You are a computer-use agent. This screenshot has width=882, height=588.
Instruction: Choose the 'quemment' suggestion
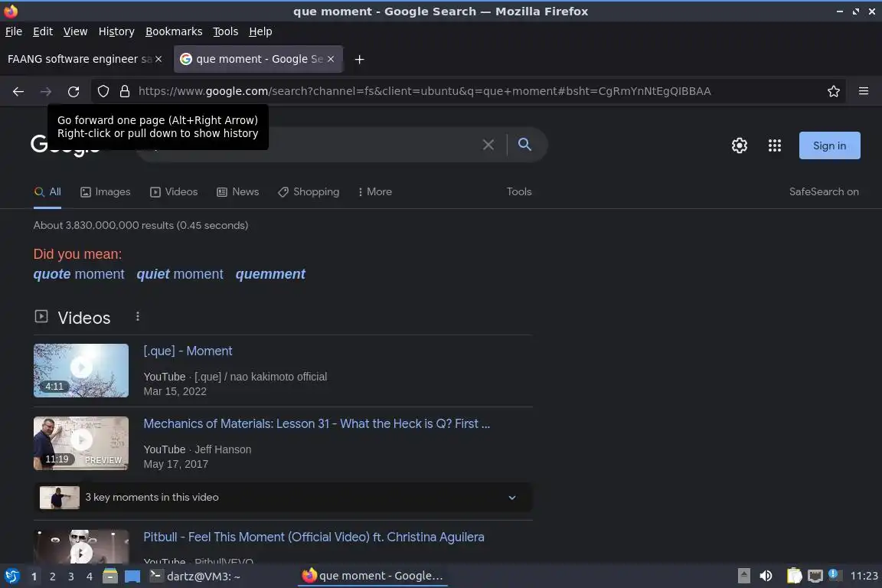[270, 274]
